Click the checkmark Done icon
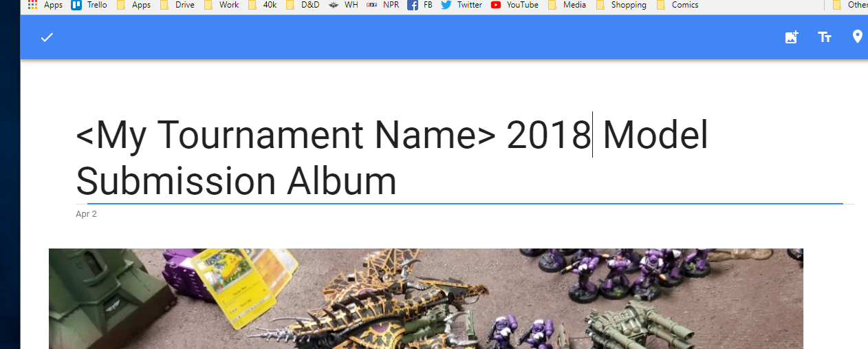Image resolution: width=868 pixels, height=349 pixels. [x=47, y=37]
